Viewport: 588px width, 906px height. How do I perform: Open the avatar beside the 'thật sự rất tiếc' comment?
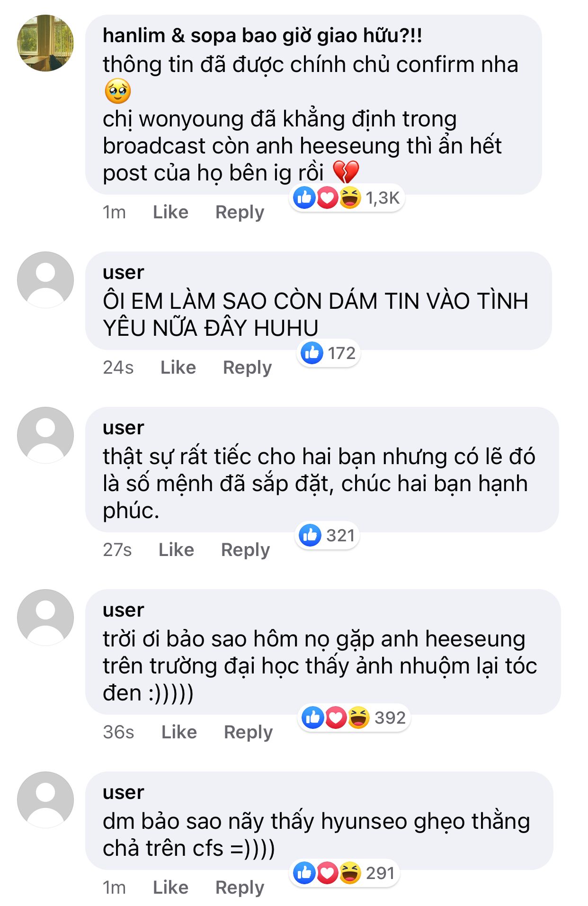click(x=45, y=435)
